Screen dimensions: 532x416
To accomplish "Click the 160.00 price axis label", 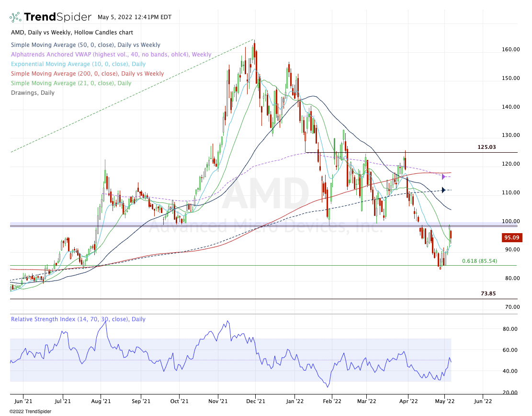I will tap(510, 49).
